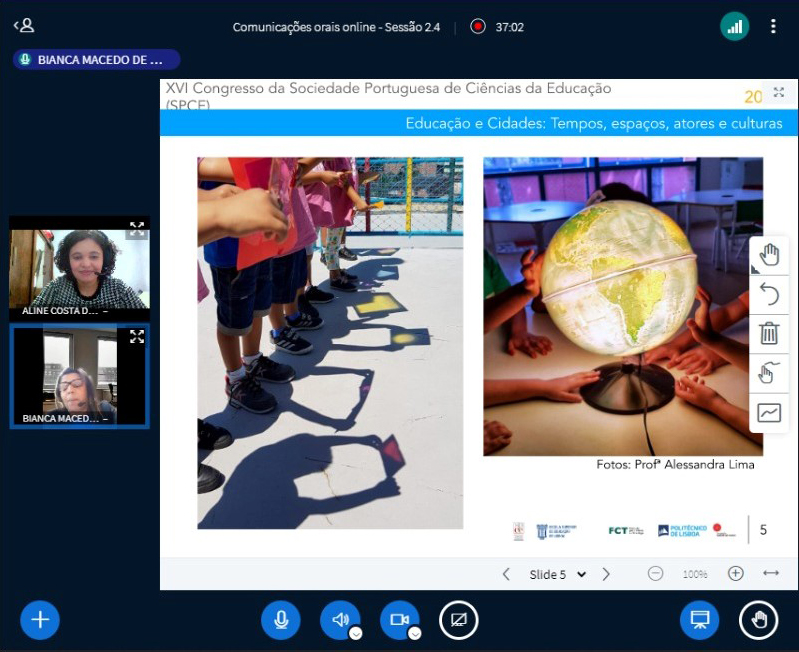The image size is (799, 652).
Task: Expand audio device options chevron
Action: tap(355, 633)
